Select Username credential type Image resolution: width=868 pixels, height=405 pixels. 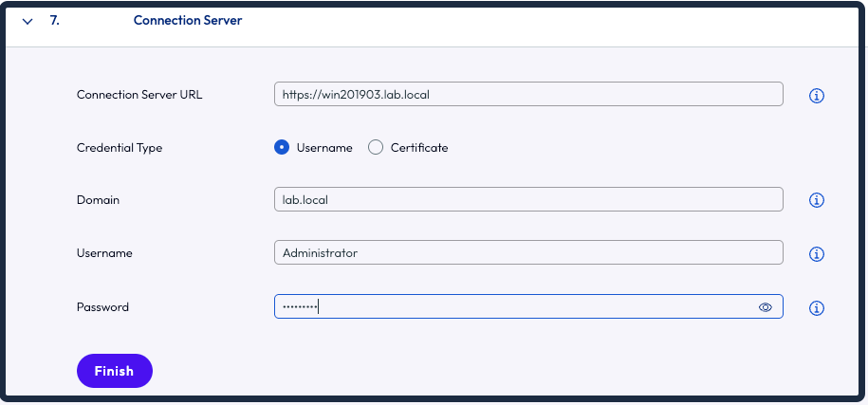click(x=282, y=148)
